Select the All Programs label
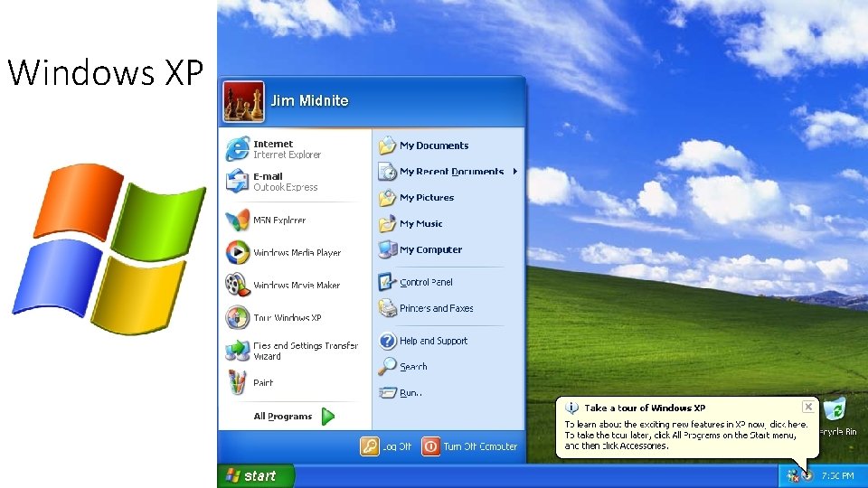 click(x=283, y=417)
